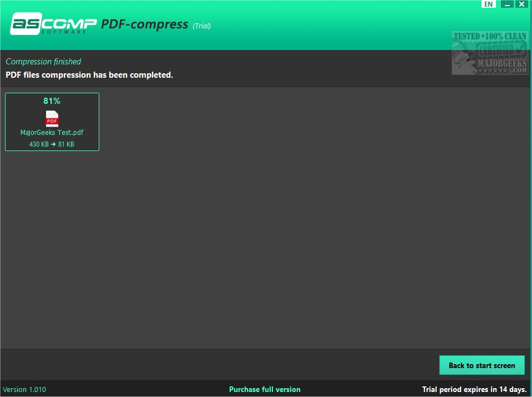Open the EN language selector
Viewport: 532px width, 397px height.
pos(489,4)
